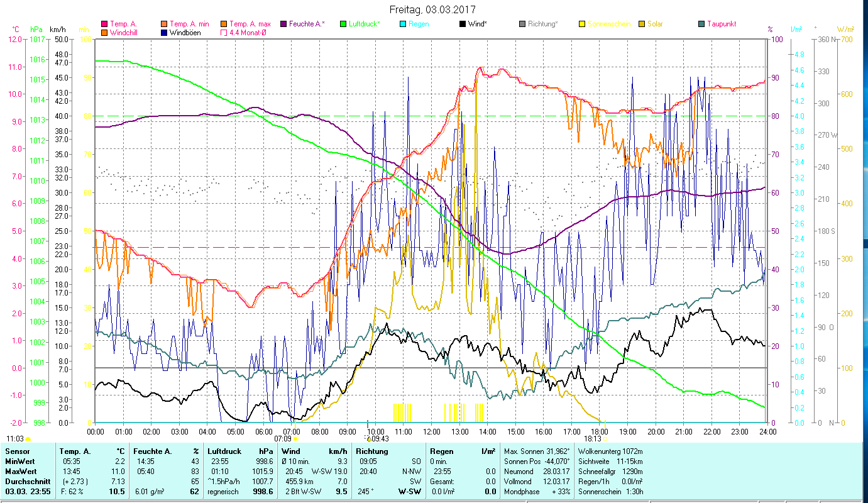Viewport: 868px width, 503px height.
Task: Click the orange Windchill legend square
Action: (x=104, y=33)
